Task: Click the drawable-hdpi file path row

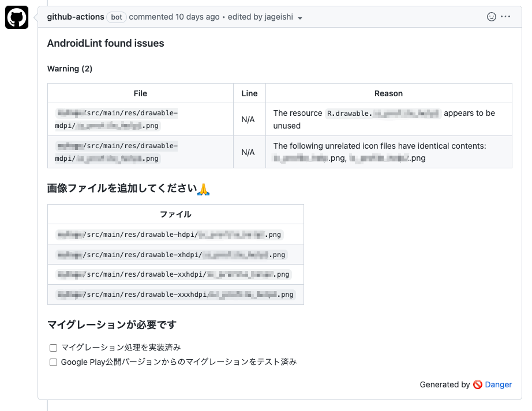Action: (169, 235)
